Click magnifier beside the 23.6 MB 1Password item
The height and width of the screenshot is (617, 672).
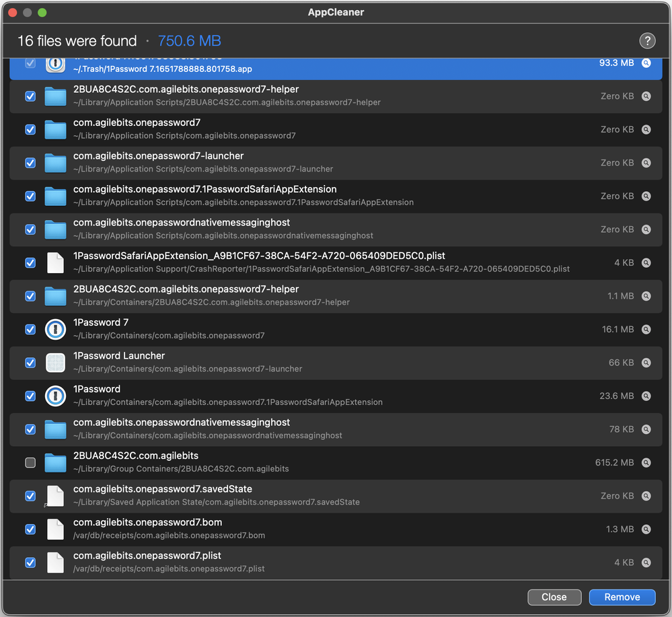pos(646,396)
